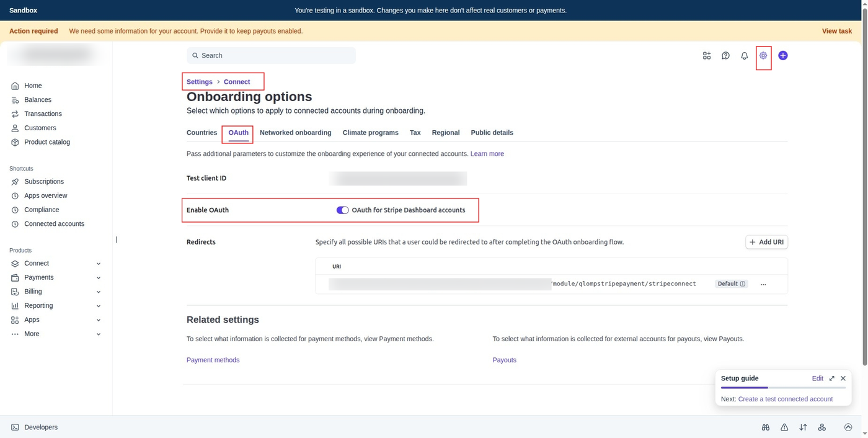868x438 pixels.
Task: Open the Public details tab
Action: click(492, 133)
